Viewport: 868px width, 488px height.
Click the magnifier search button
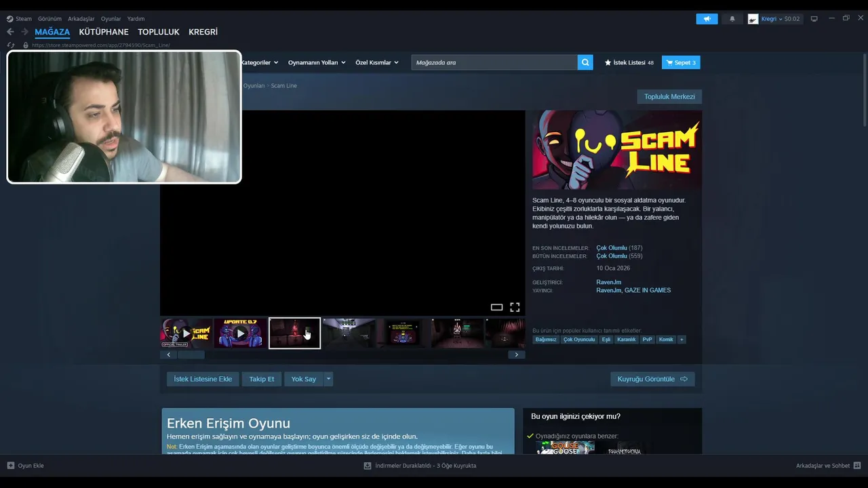[x=585, y=62]
